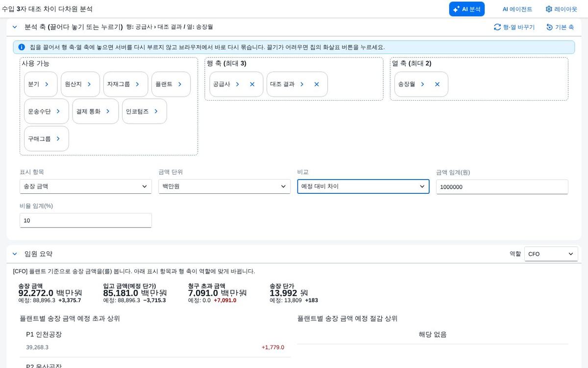Viewport: 588px width, 368px height.
Task: Collapse the 분석 축 section chevron
Action: (x=15, y=27)
